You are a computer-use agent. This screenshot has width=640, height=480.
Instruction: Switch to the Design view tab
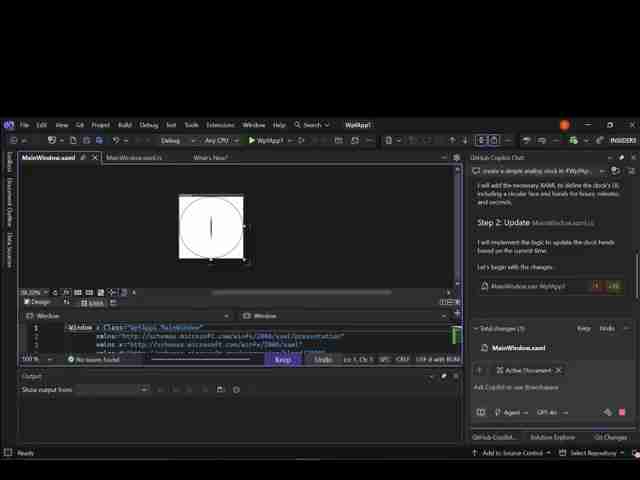pos(37,302)
